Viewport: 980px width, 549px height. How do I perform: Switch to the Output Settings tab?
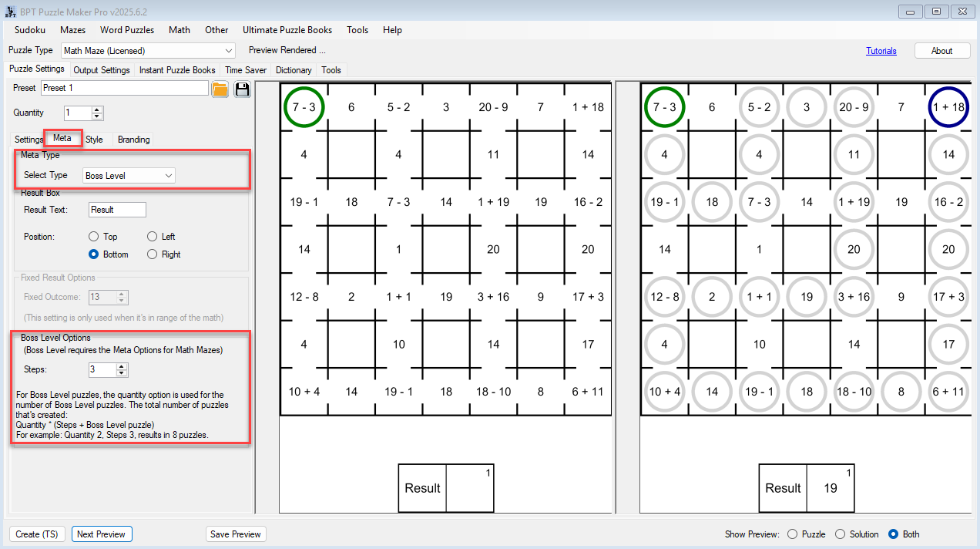(x=102, y=70)
